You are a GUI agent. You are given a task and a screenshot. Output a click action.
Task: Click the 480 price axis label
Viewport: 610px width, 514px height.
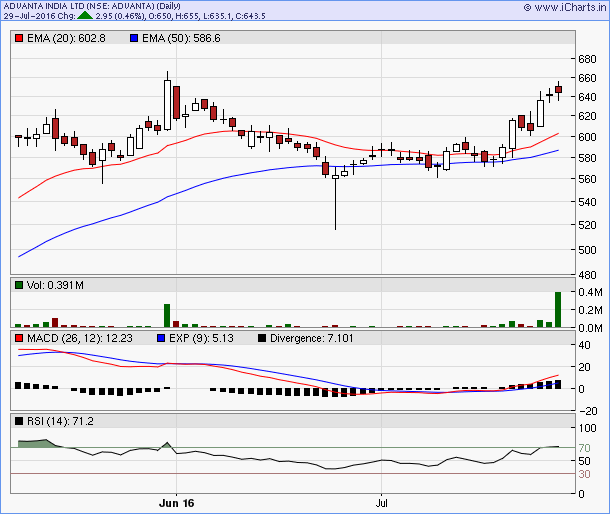click(587, 275)
